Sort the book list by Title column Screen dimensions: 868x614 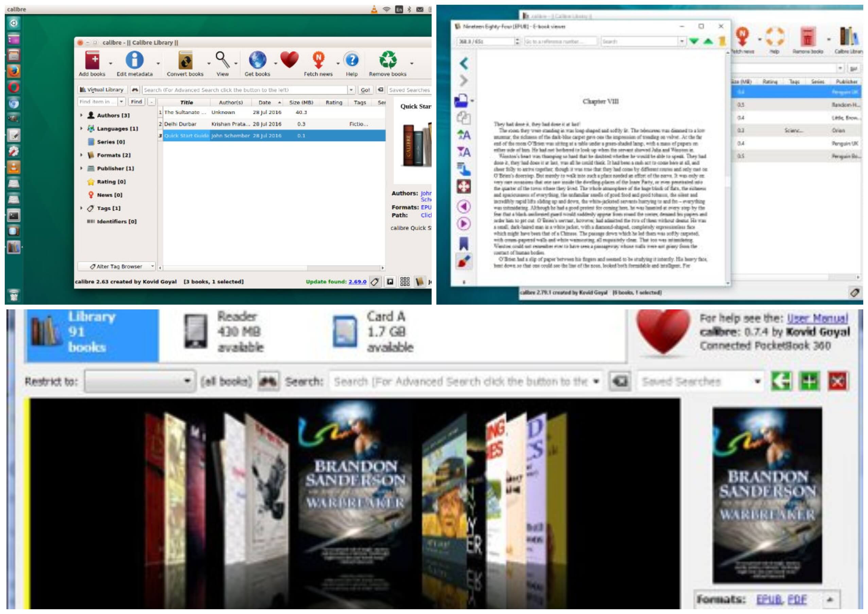(186, 102)
